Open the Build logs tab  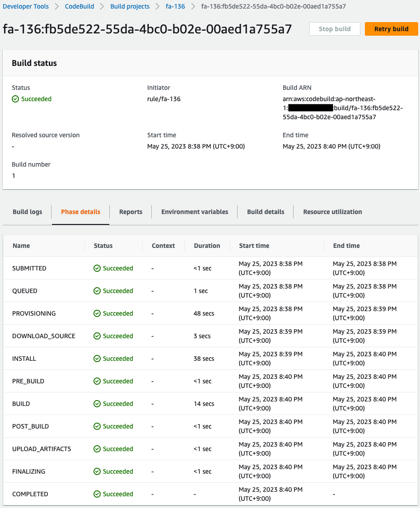point(27,212)
